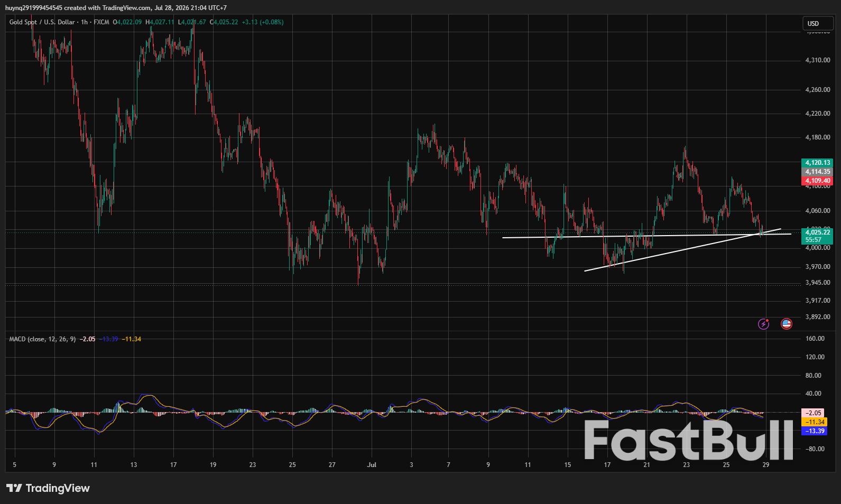Click the FastBull watermark logo

coord(689,440)
